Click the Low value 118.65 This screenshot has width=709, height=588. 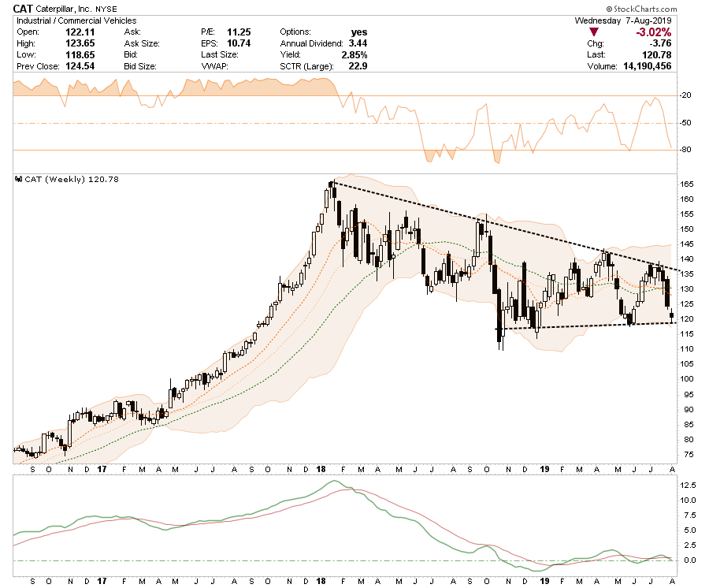tap(80, 54)
